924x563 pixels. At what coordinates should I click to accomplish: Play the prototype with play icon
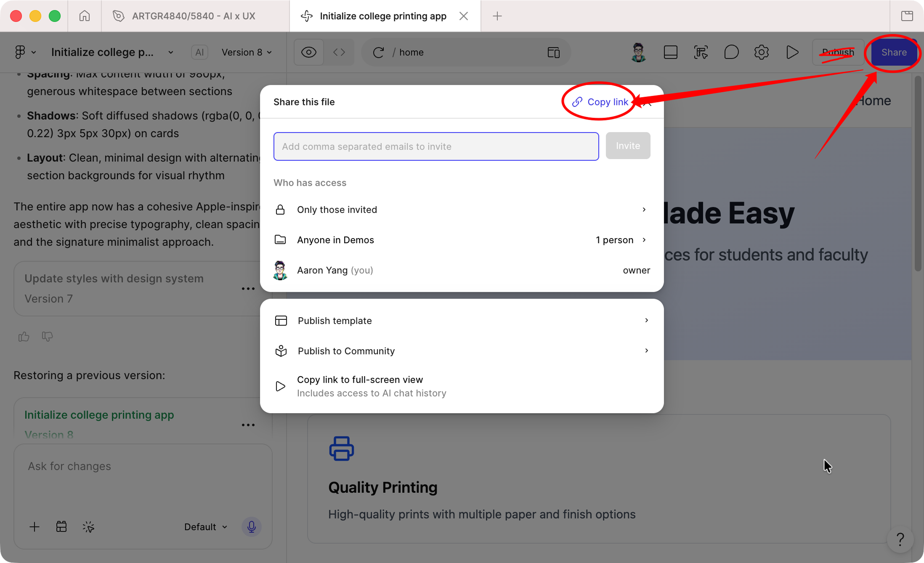point(792,52)
